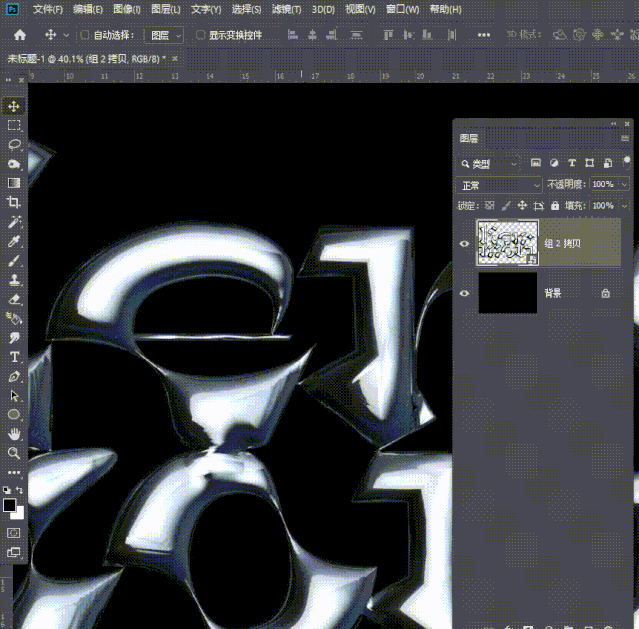Toggle lock transparent pixels
639x629 pixels.
pyautogui.click(x=489, y=205)
